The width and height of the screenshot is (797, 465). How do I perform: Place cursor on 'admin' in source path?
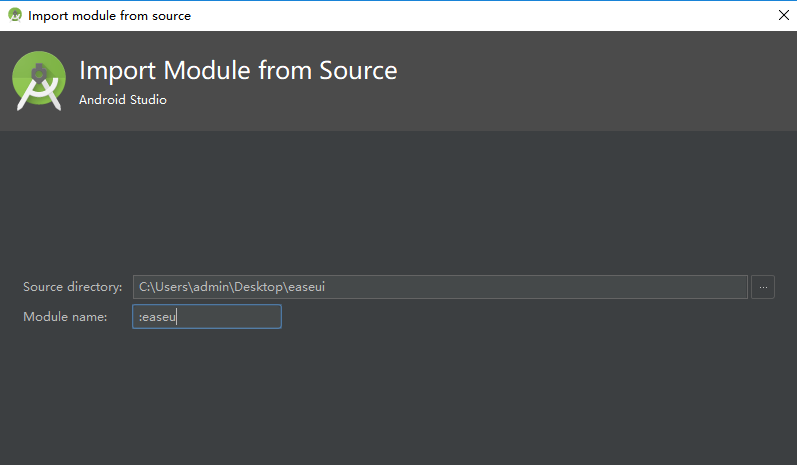tap(211, 287)
